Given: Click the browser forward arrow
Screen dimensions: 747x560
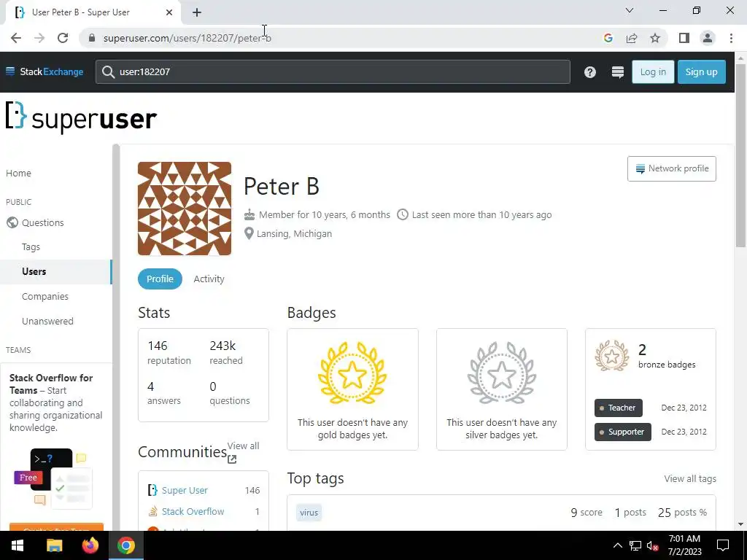Looking at the screenshot, I should (39, 38).
